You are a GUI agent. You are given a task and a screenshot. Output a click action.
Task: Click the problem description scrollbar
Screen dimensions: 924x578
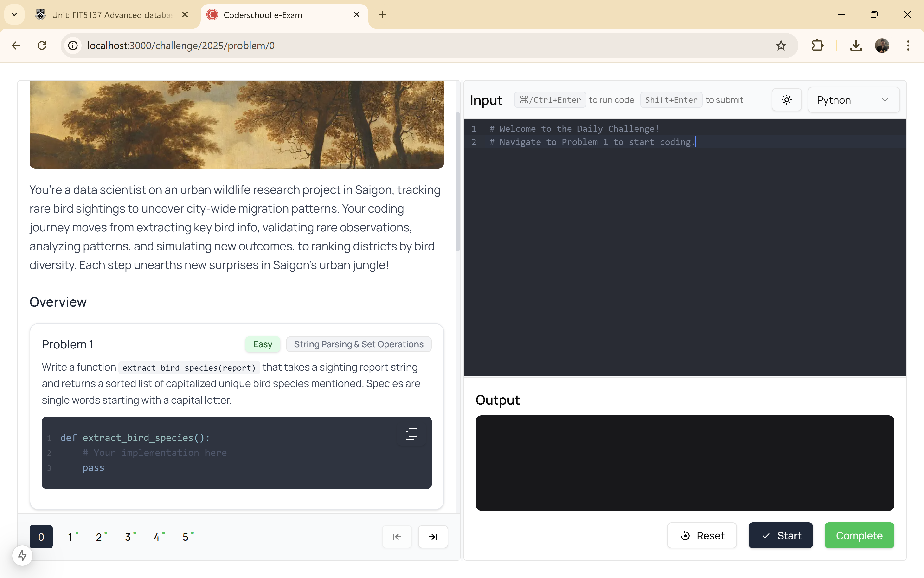coord(457,182)
